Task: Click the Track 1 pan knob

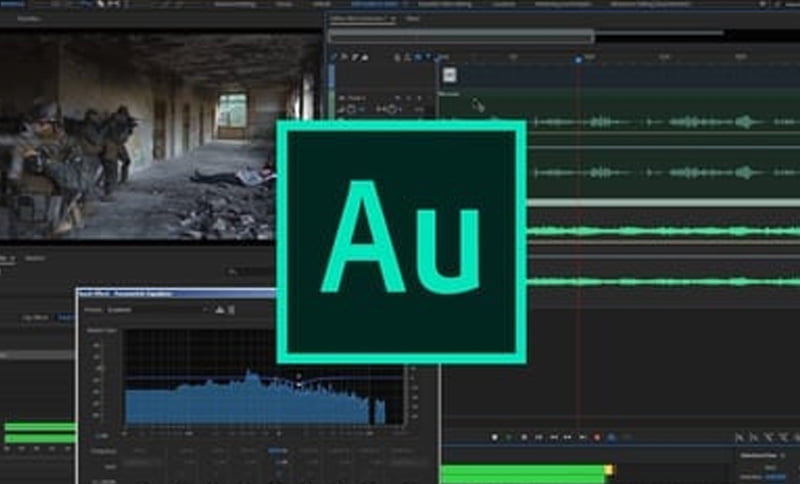Action: pyautogui.click(x=392, y=109)
